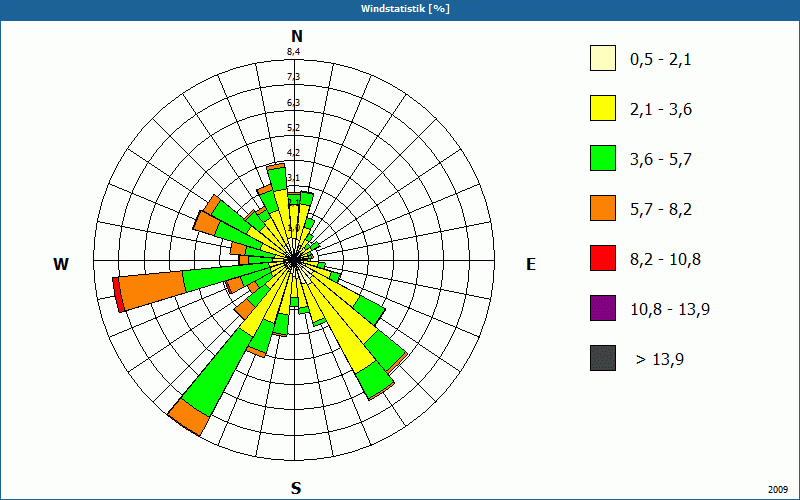Click the dark gray > 13,9 legend swatch

point(603,358)
